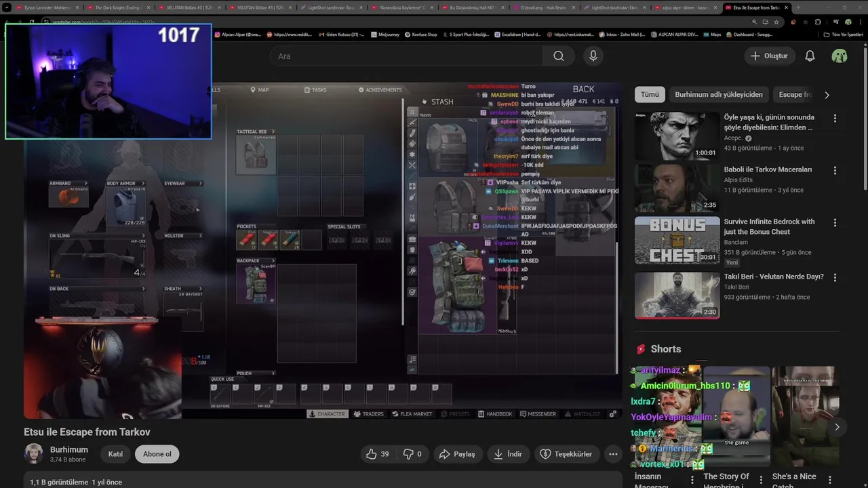Open the Maps bookmark
868x488 pixels.
[712, 34]
